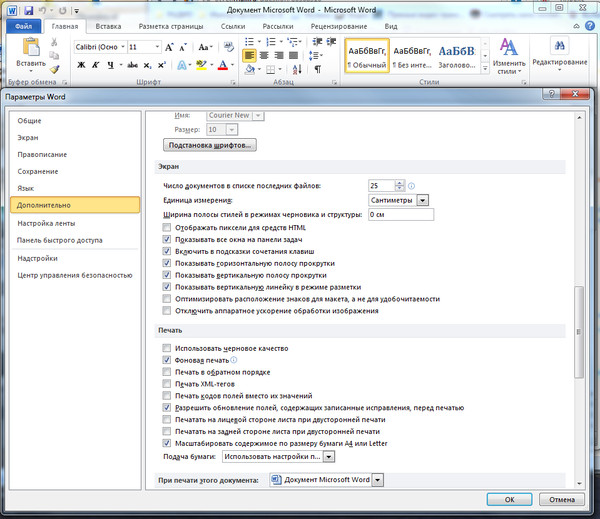Center the paragraph text
Viewport: 600px width, 519px height.
(264, 55)
